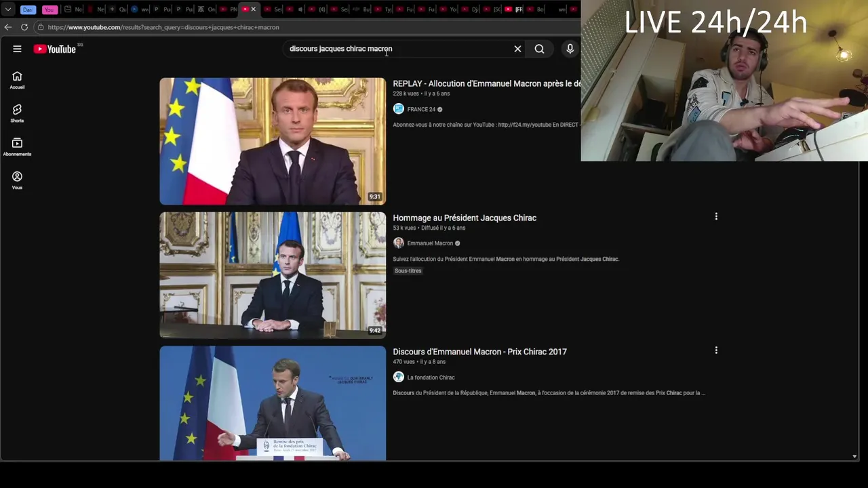Open La fondation Chirac channel name link
Viewport: 868px width, 488px height.
point(431,378)
